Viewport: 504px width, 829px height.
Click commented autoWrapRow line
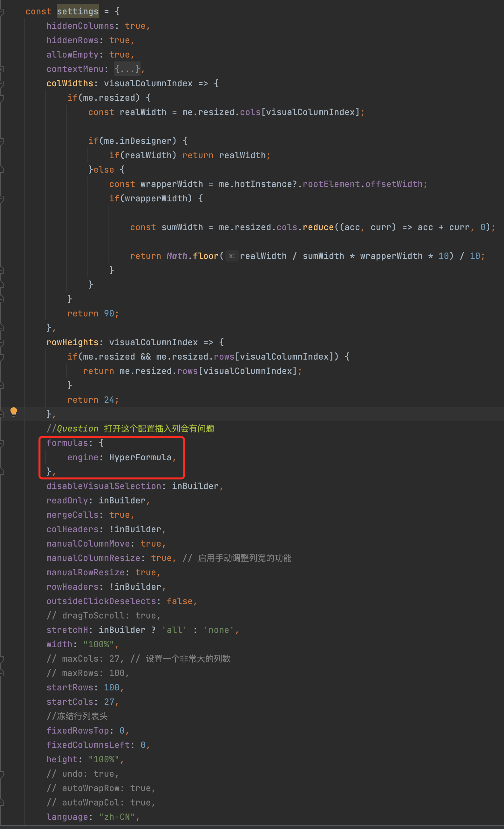101,788
